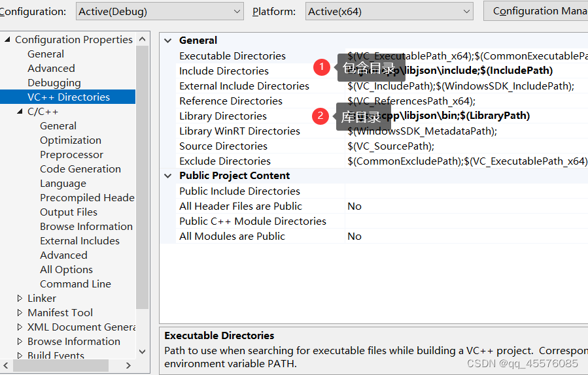Viewport: 588px width, 375px height.
Task: Expand the Manifest Tool node arrow
Action: coord(20,313)
